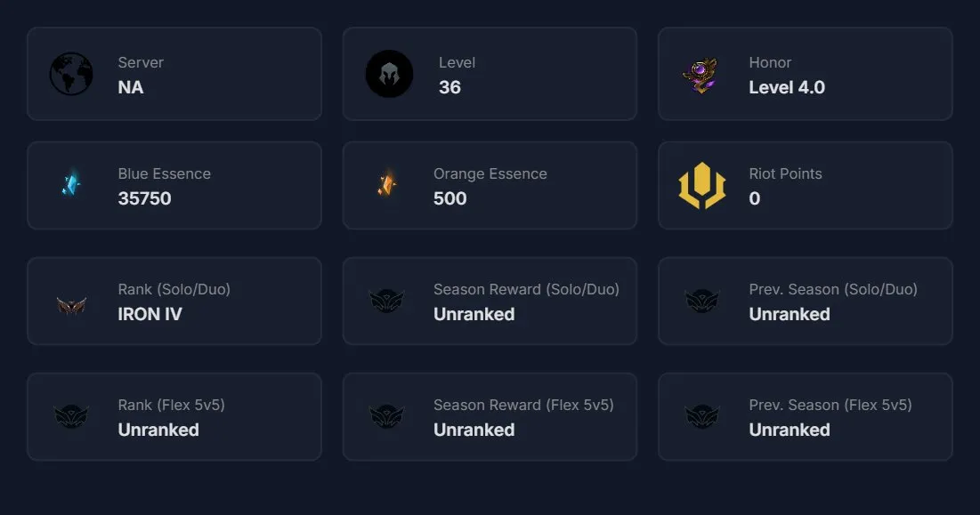Screen dimensions: 980x515
Task: Click the Iron IV rank emblem icon
Action: point(71,306)
